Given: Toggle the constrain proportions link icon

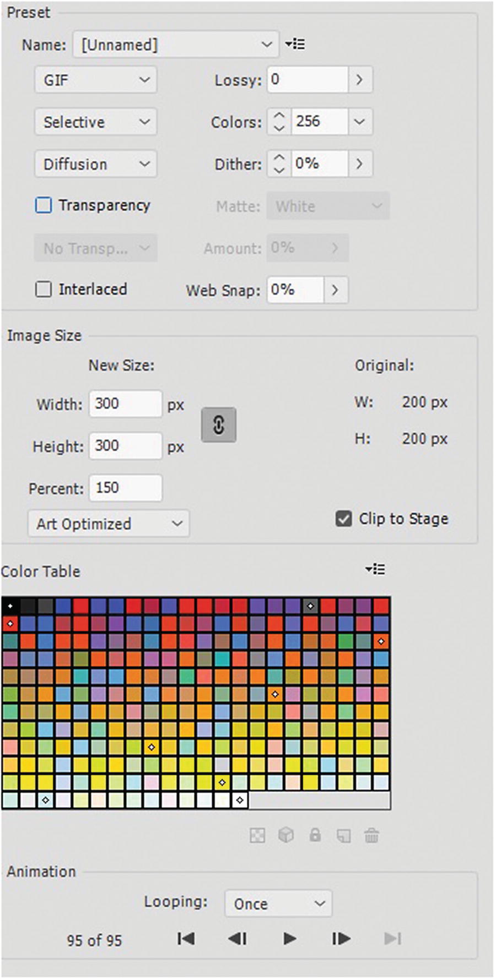Looking at the screenshot, I should 219,425.
